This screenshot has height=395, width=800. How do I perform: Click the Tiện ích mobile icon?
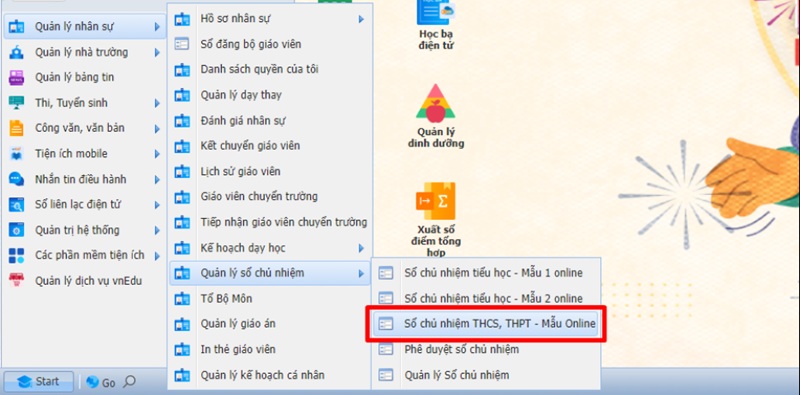[x=16, y=154]
